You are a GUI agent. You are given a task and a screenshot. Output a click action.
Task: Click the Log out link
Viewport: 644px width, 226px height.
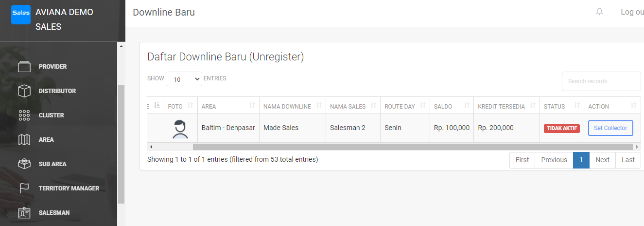pos(632,12)
